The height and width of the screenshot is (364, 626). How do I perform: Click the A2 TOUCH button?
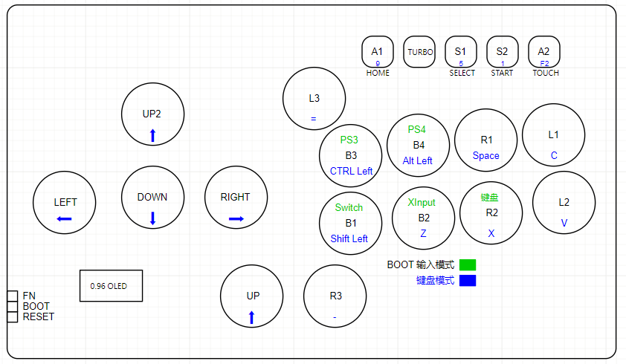[x=543, y=52]
